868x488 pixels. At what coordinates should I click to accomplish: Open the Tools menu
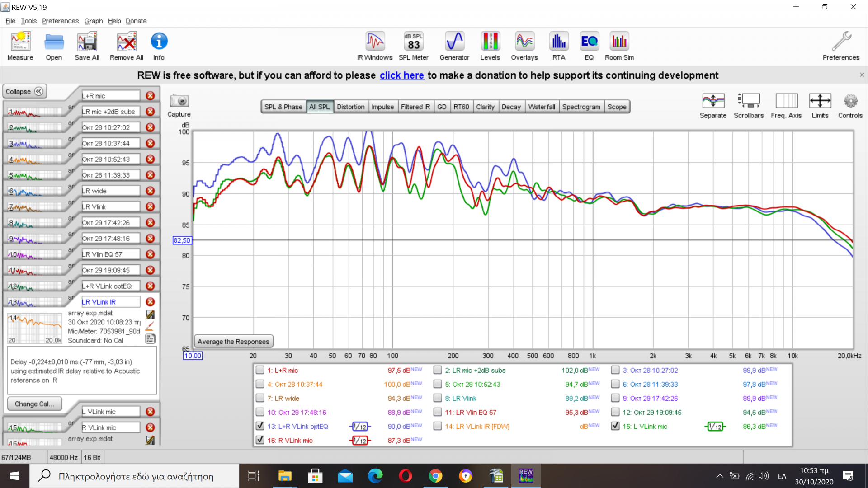(x=28, y=21)
